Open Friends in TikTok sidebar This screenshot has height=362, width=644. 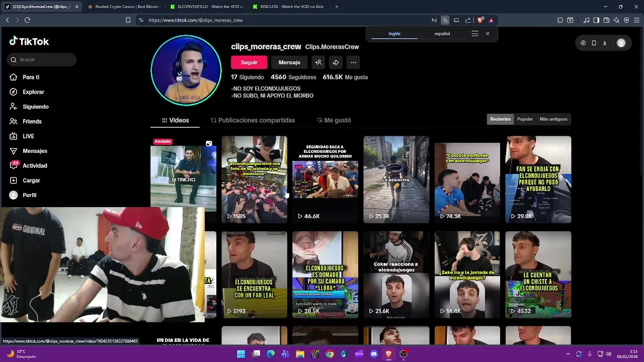[32, 121]
